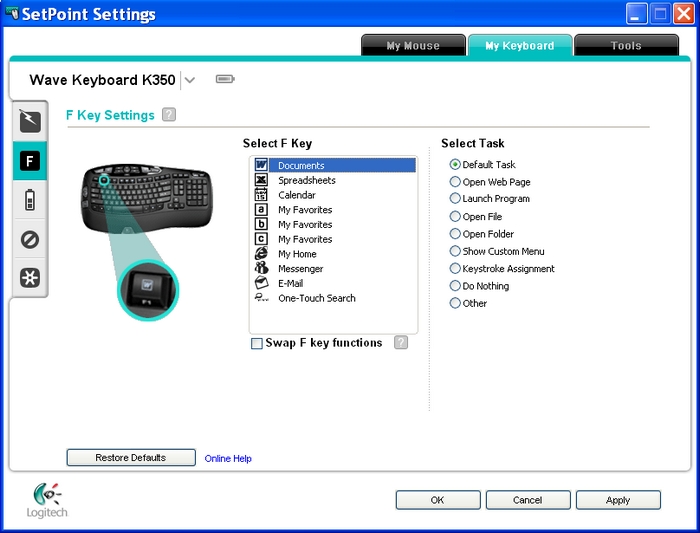700x533 pixels.
Task: Click the Calendar key icon
Action: click(x=261, y=195)
